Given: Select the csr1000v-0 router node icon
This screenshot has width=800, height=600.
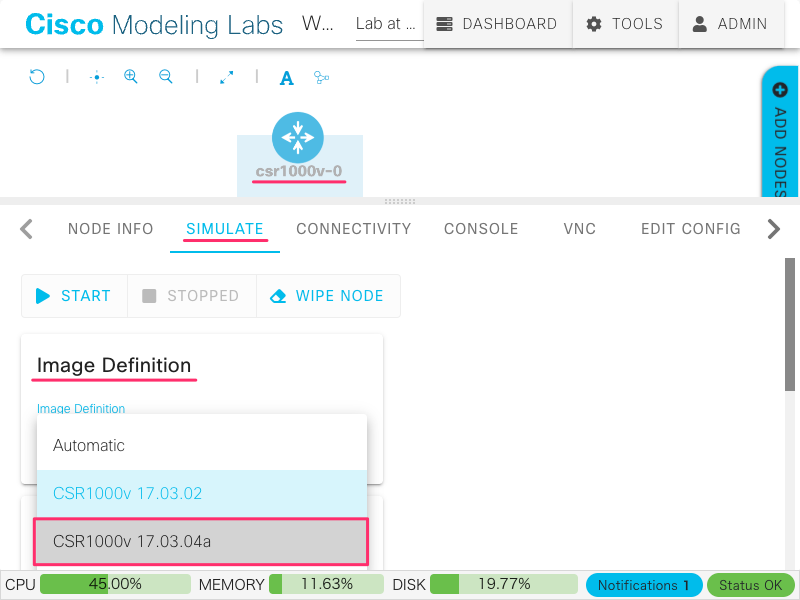Looking at the screenshot, I should click(298, 138).
